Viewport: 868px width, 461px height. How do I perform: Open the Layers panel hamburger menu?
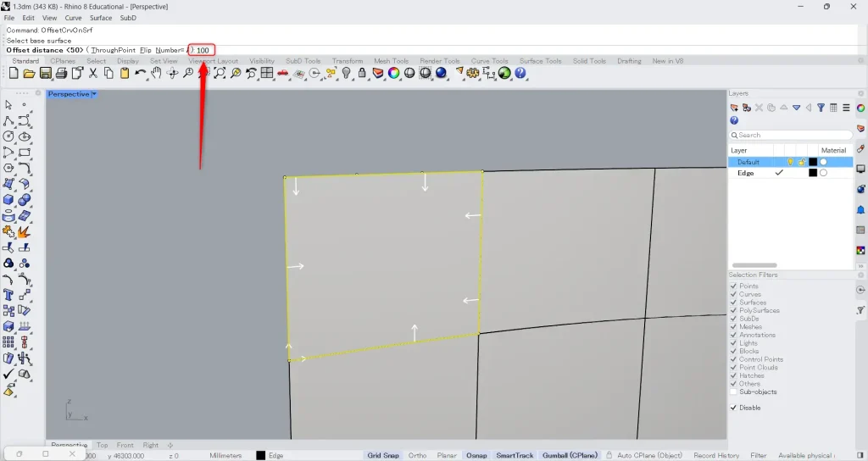(x=846, y=108)
